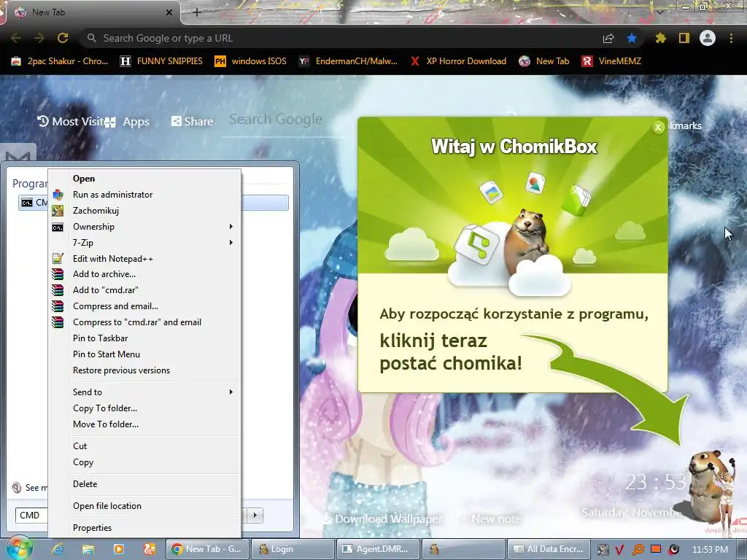Click the Apps button on page

[x=128, y=122]
